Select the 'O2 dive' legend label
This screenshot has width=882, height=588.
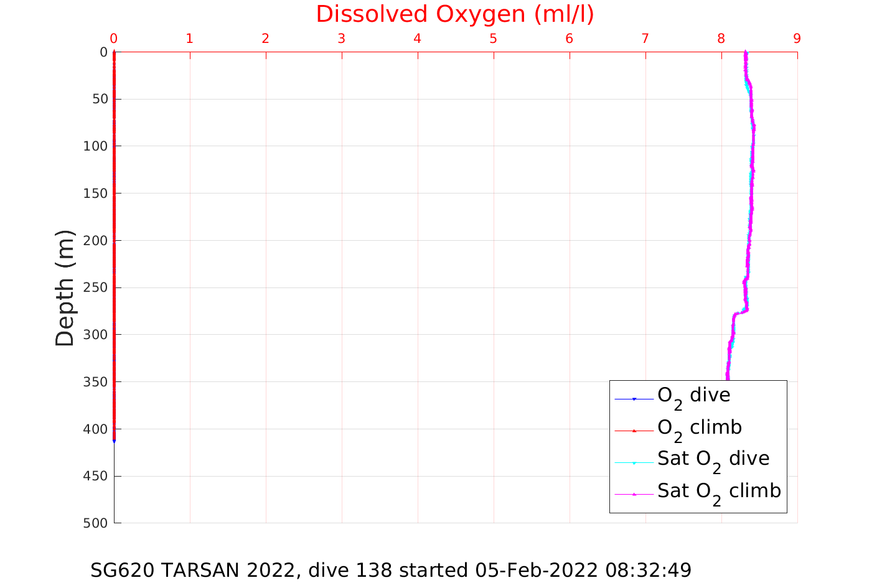(693, 396)
